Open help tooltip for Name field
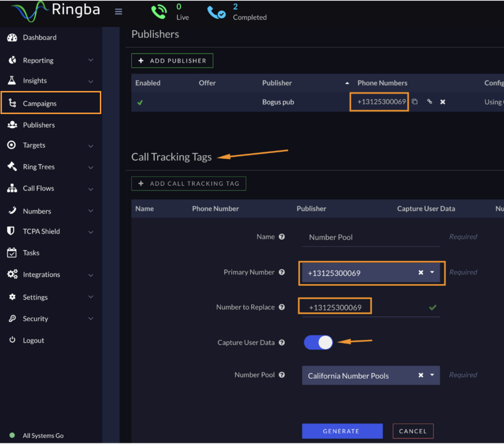The height and width of the screenshot is (444, 504). (x=282, y=237)
